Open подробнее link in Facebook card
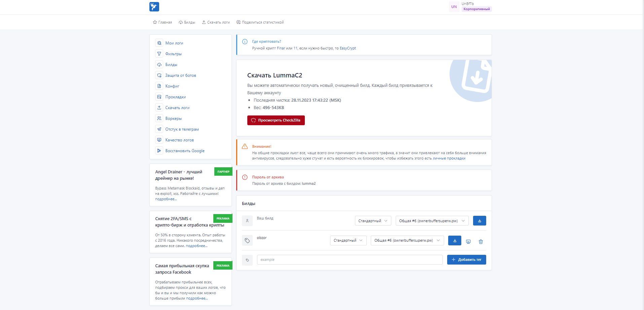This screenshot has width=644, height=310. point(197,299)
